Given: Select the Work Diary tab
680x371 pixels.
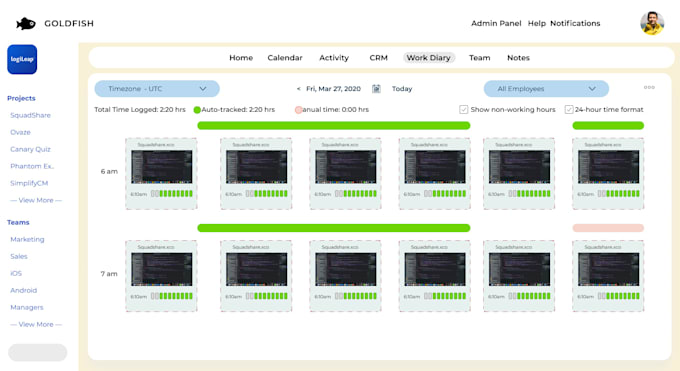Looking at the screenshot, I should [428, 58].
